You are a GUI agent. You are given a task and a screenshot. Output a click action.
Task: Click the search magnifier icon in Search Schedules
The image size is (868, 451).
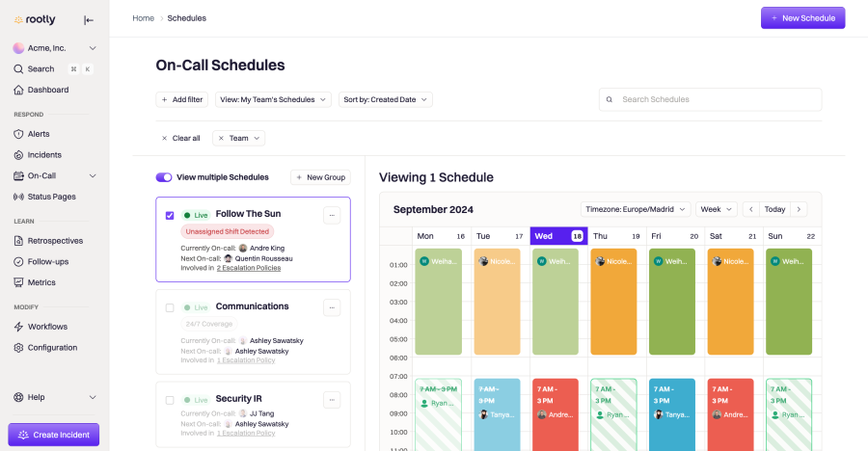tap(609, 99)
